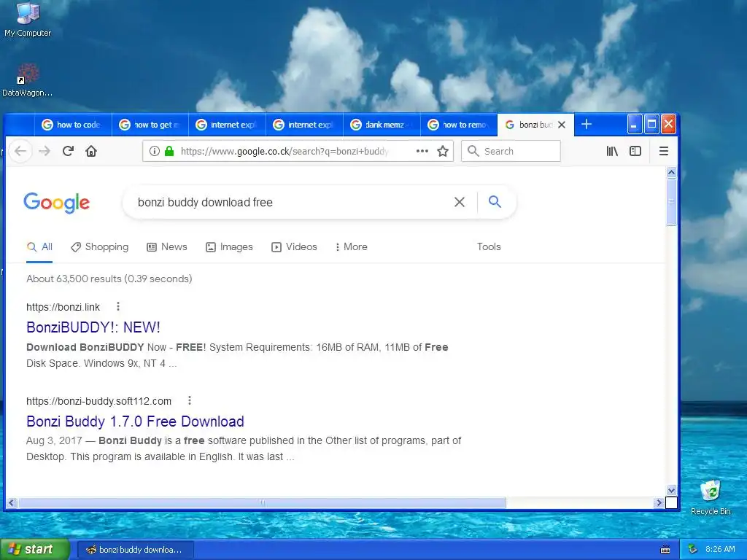Click the browser Forward arrow
The width and height of the screenshot is (747, 560).
(44, 152)
